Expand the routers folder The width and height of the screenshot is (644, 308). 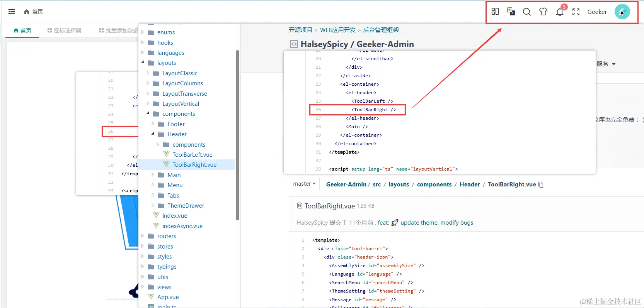point(143,235)
